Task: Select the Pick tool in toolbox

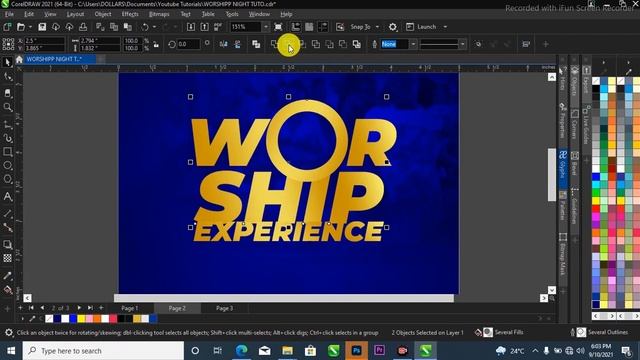Action: [7, 62]
